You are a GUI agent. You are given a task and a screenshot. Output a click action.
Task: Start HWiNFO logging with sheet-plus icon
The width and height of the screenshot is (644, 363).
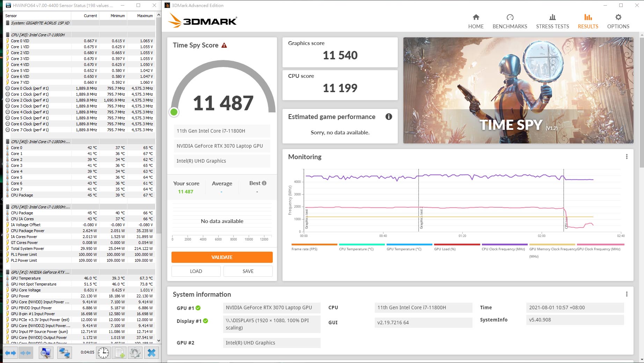[119, 353]
